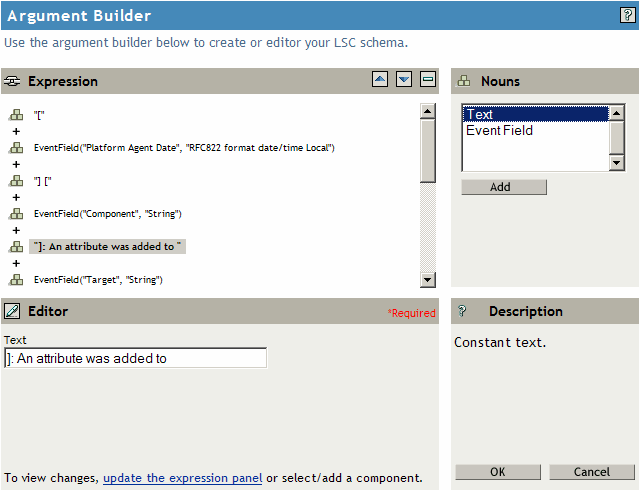Click the Editor panel pencil icon
Image resolution: width=640 pixels, height=490 pixels.
[13, 312]
